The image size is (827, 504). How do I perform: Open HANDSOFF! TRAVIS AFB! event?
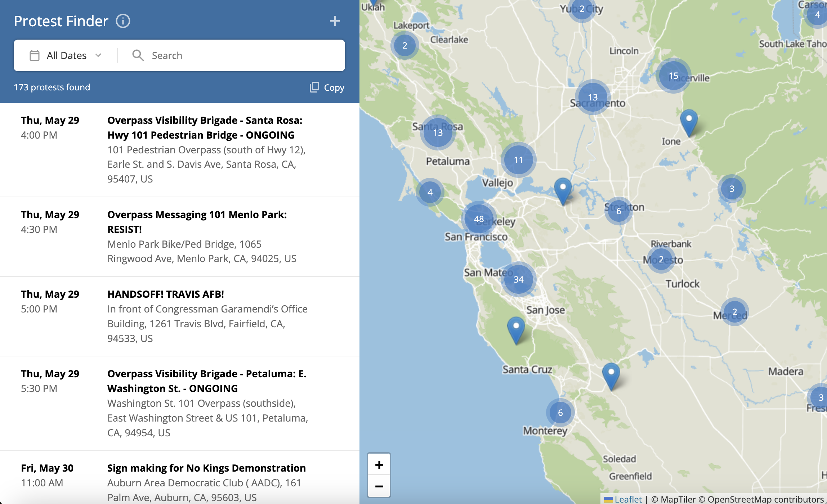click(x=166, y=294)
